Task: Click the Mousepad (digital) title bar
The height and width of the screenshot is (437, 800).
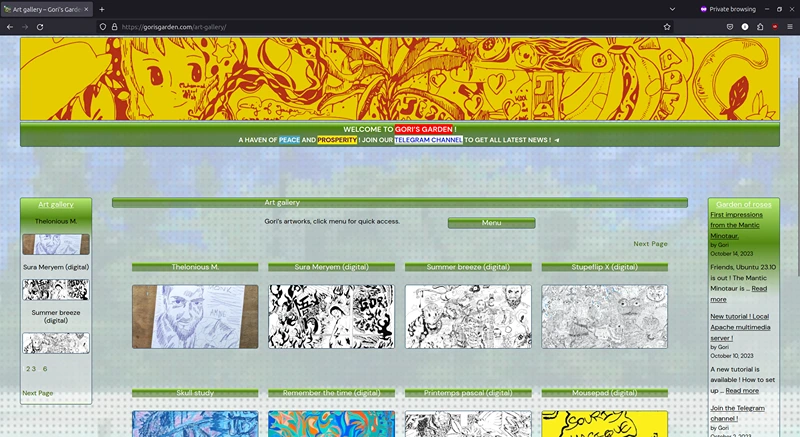Action: tap(605, 393)
